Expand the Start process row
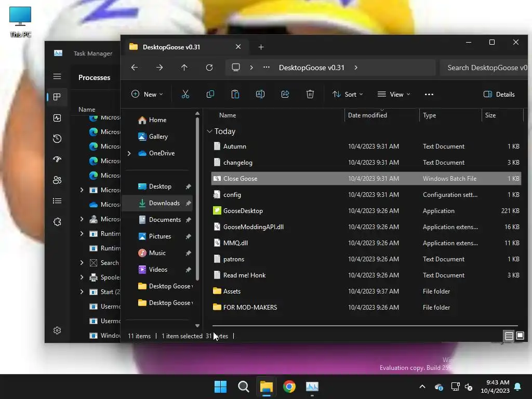 (82, 292)
